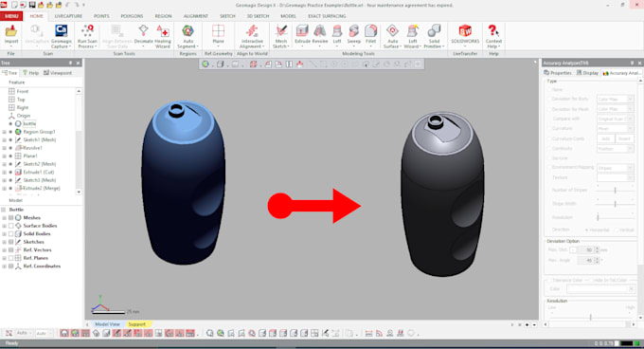Open the Geomagic Capture tool
Screen dimensions: 644x349
(62, 36)
